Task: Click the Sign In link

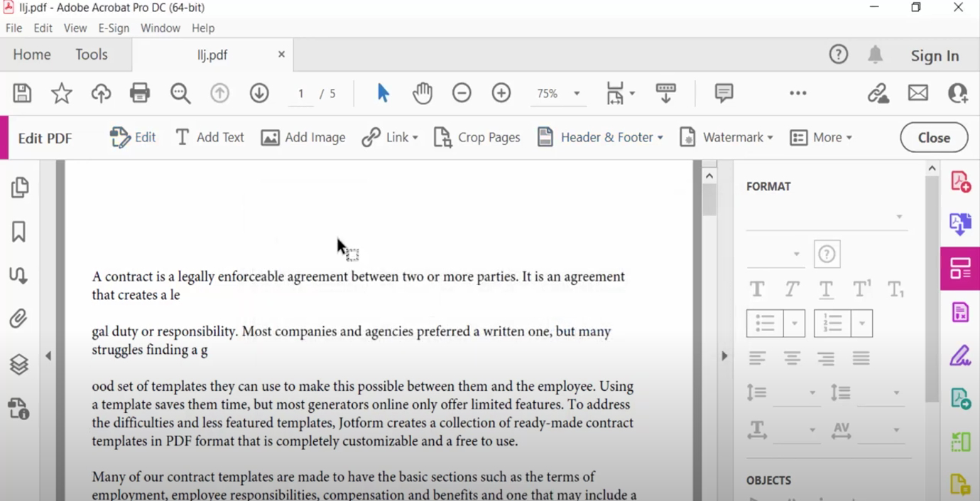Action: point(935,55)
